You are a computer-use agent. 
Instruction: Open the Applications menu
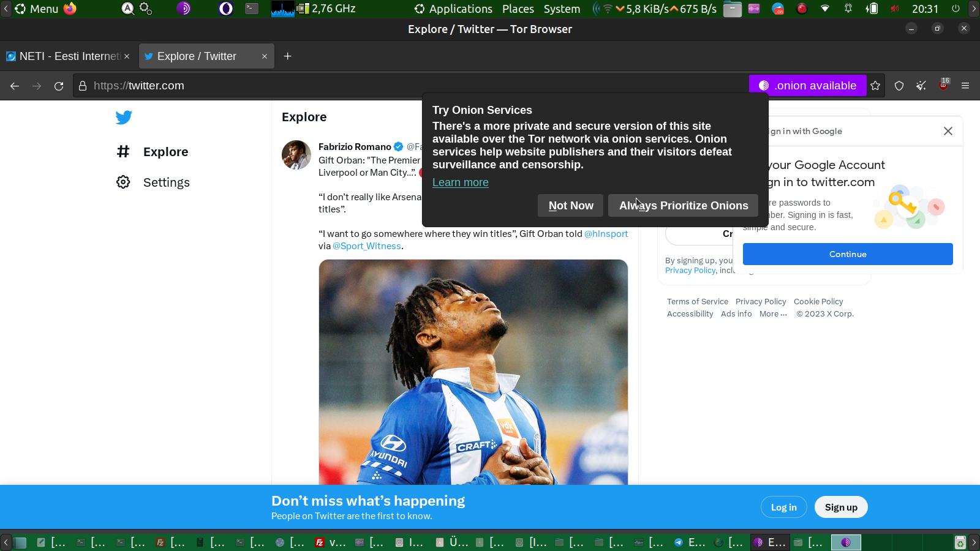pos(453,9)
